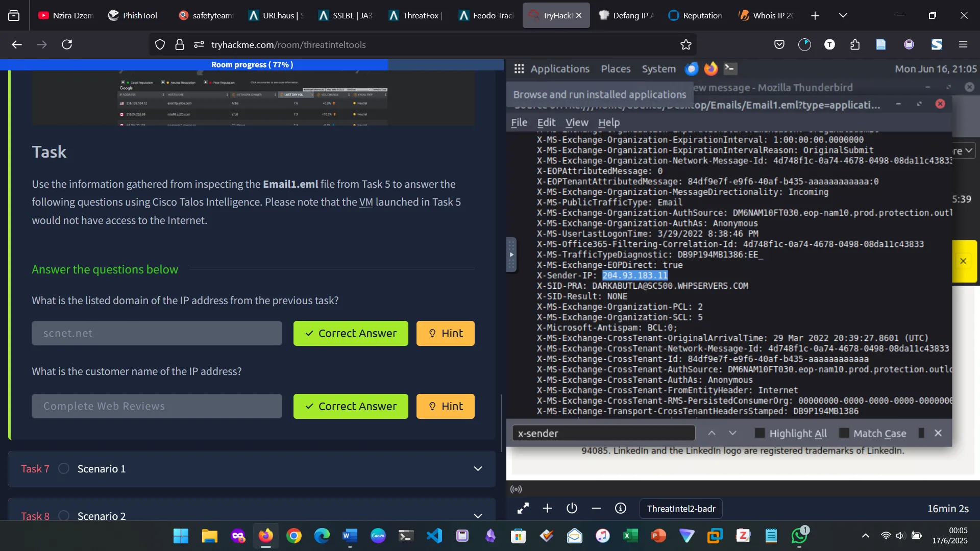This screenshot has width=980, height=551.
Task: Open WhatsApp from Windows taskbar
Action: [x=799, y=536]
